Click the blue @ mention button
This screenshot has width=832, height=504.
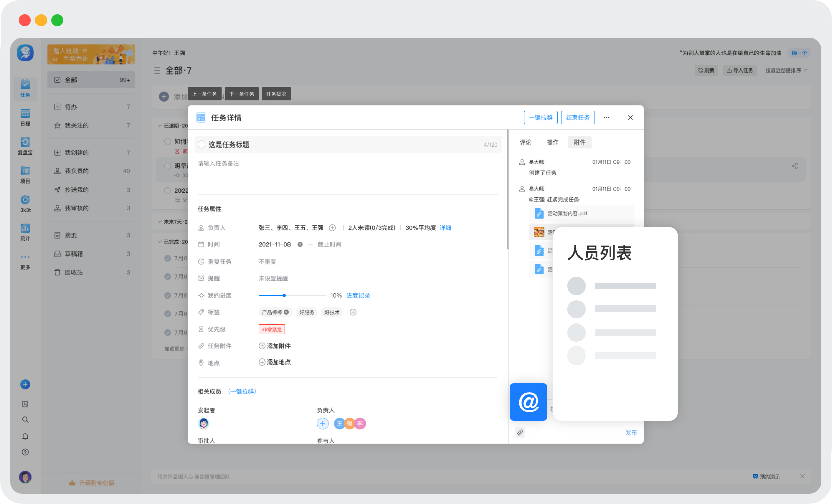[528, 402]
